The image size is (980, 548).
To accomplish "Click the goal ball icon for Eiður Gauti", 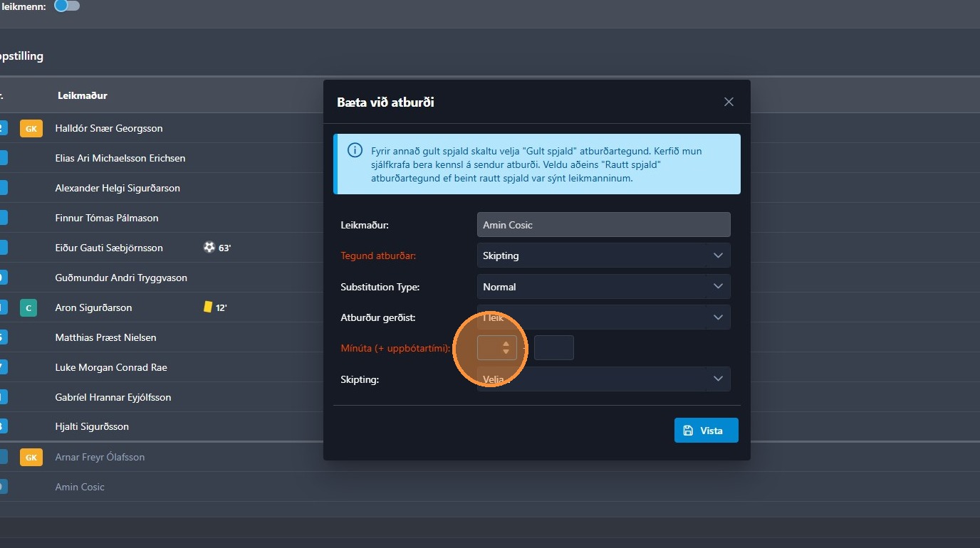I will [209, 248].
